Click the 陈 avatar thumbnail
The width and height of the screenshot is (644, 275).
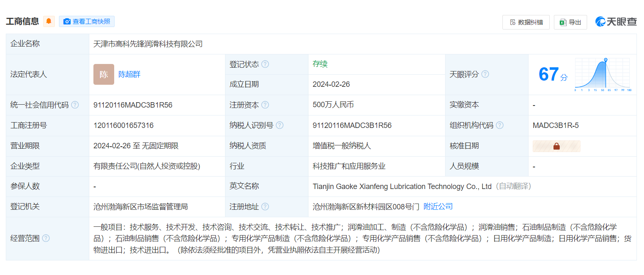coord(104,74)
